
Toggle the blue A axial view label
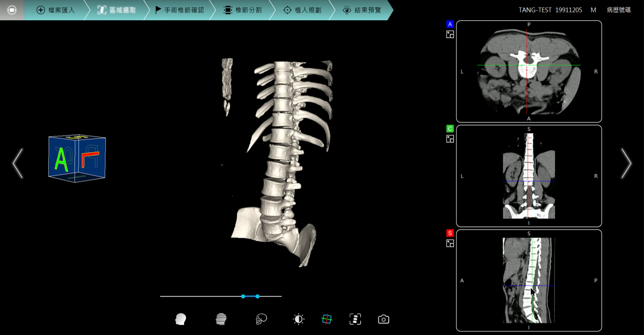450,24
